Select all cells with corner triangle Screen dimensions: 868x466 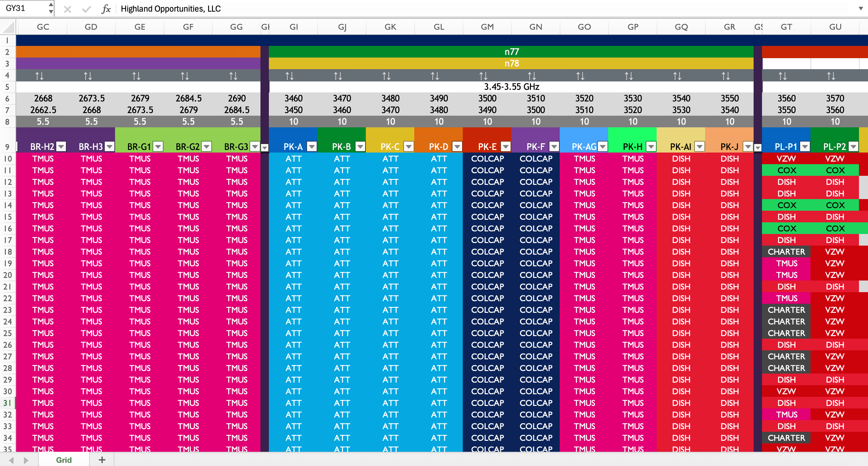tap(9, 27)
